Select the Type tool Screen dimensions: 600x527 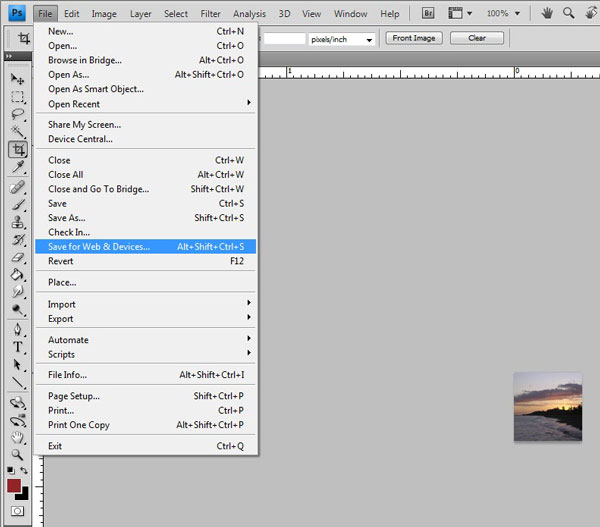click(18, 347)
